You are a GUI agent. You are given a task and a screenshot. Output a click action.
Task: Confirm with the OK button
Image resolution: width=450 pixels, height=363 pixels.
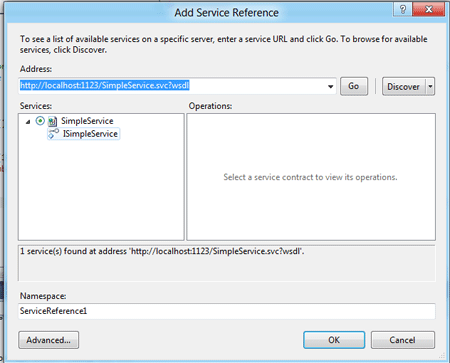point(334,340)
